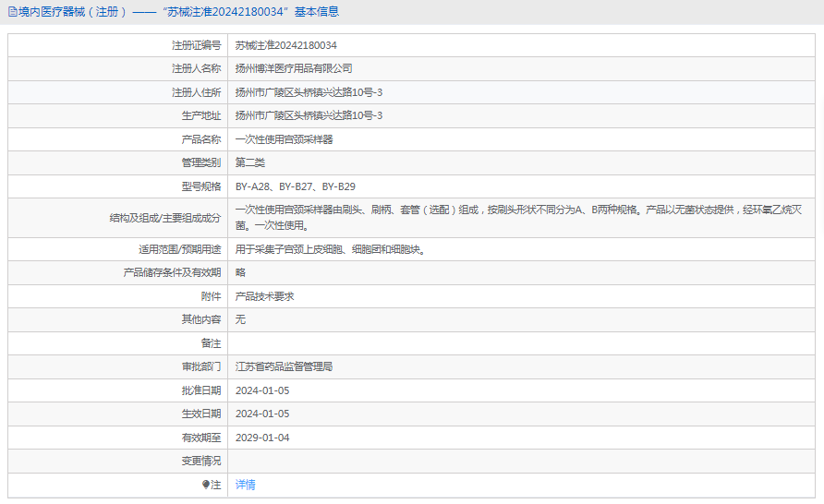This screenshot has width=824, height=504.
Task: Click the document icon in page header
Action: tap(13, 12)
